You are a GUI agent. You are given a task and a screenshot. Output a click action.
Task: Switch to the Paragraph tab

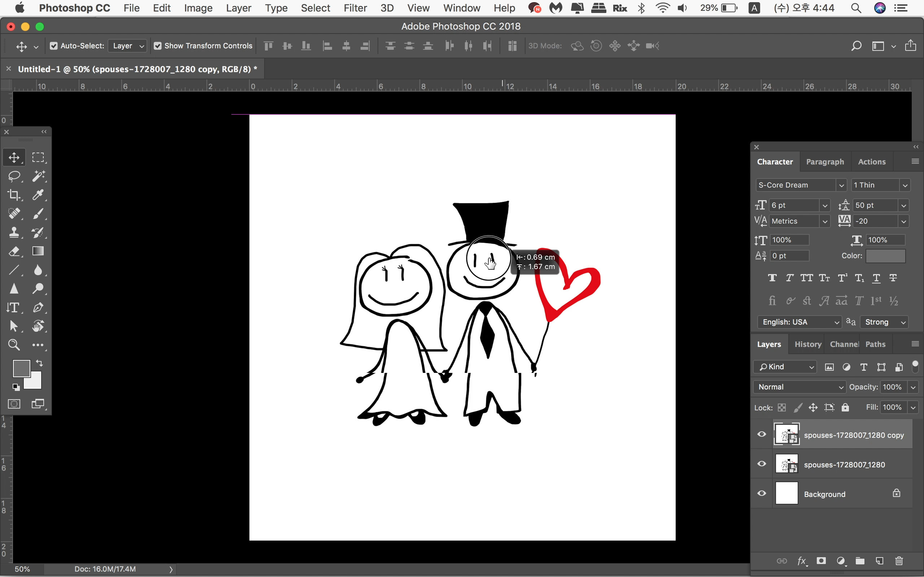[x=825, y=162]
